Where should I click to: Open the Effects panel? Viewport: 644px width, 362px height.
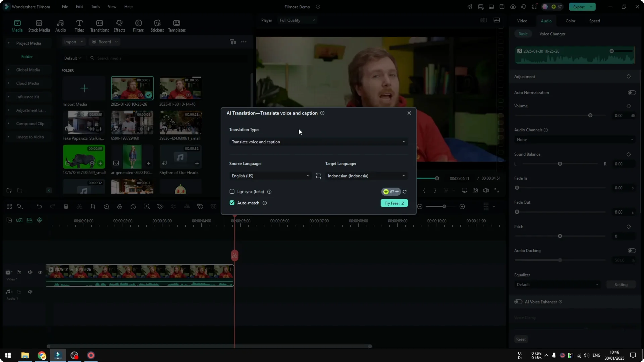pyautogui.click(x=119, y=25)
